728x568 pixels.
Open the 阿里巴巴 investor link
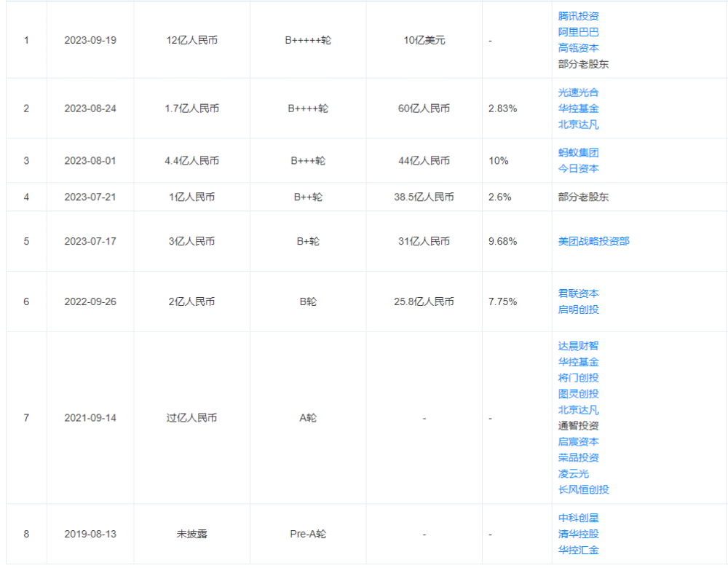pos(578,32)
